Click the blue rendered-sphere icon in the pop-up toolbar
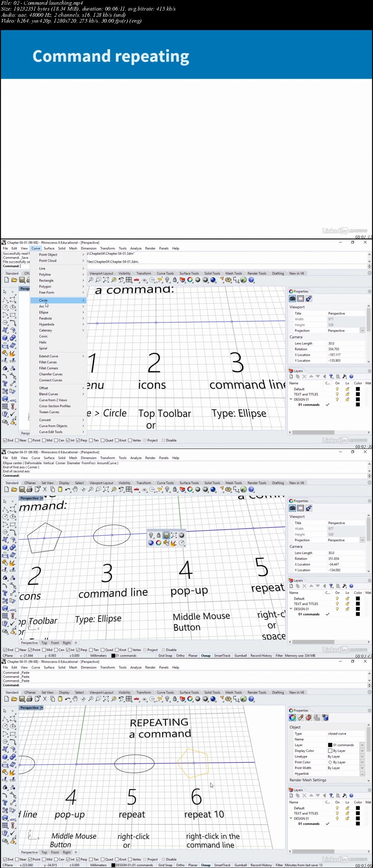This screenshot has height=868, width=373. pos(151,543)
